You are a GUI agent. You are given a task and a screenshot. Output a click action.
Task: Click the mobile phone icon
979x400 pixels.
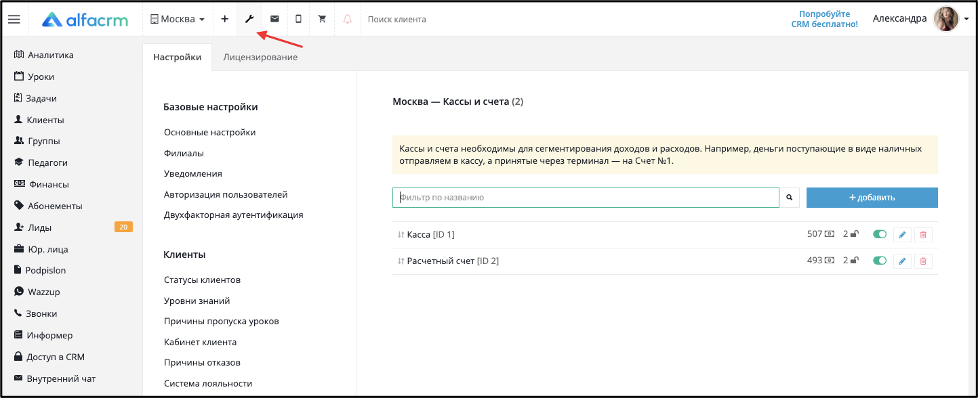(298, 19)
